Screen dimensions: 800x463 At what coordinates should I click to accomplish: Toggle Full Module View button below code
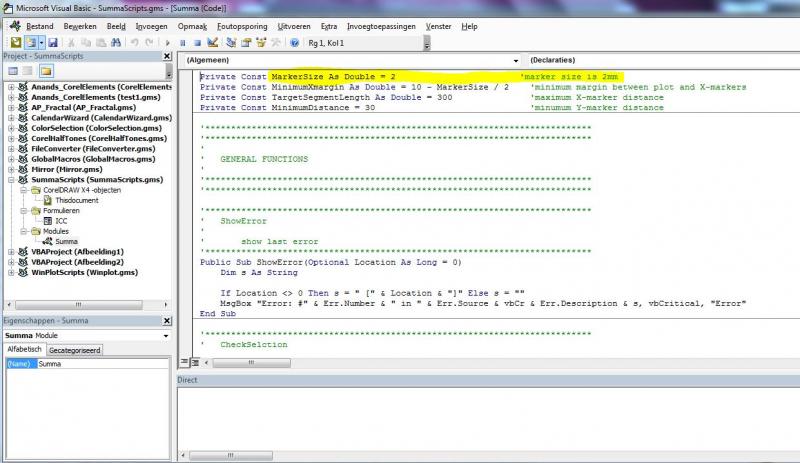tap(195, 362)
